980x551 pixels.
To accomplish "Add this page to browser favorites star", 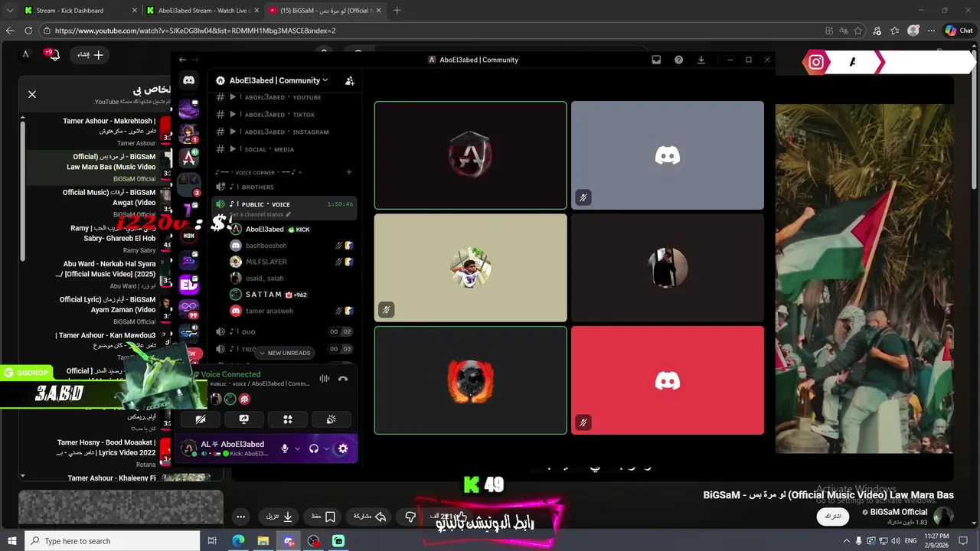I will (x=858, y=31).
